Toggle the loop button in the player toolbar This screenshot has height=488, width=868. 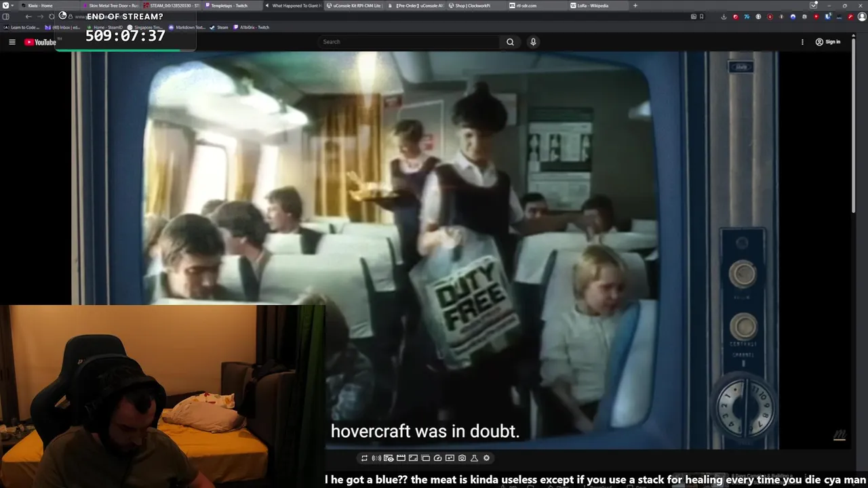pos(364,458)
